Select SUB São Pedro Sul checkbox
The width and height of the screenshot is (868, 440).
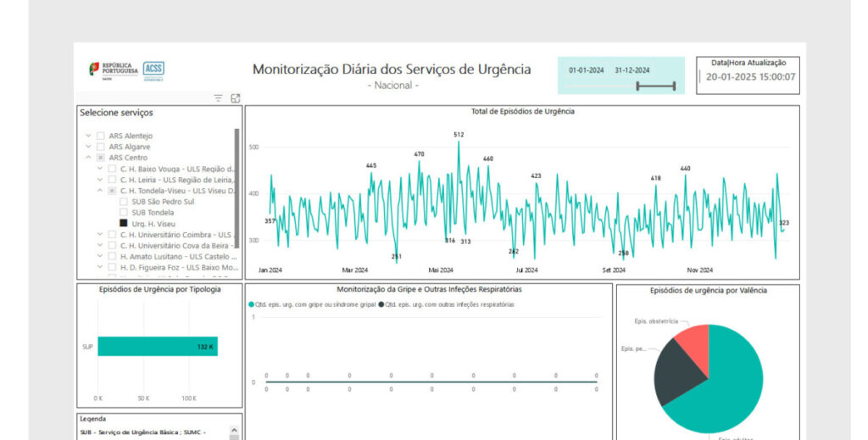click(x=124, y=202)
